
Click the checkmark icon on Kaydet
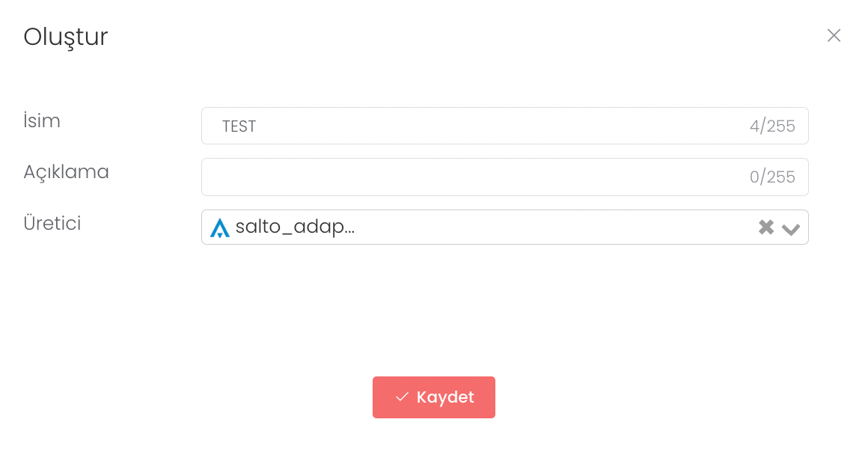click(x=402, y=397)
